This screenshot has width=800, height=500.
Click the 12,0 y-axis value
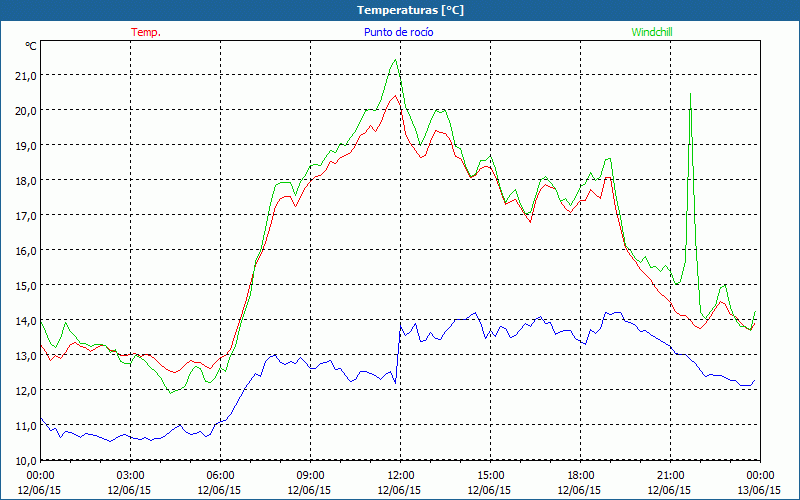click(x=26, y=390)
